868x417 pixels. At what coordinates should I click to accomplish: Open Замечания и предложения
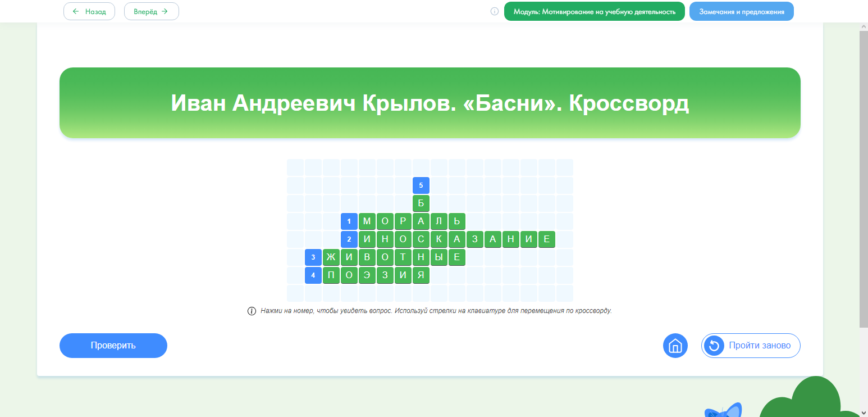[x=741, y=11]
